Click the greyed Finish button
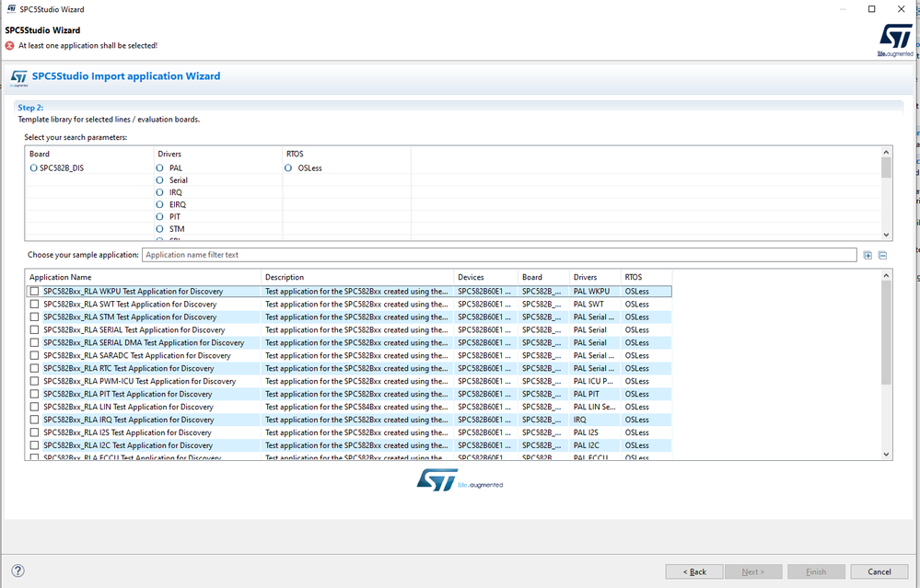 [x=816, y=571]
